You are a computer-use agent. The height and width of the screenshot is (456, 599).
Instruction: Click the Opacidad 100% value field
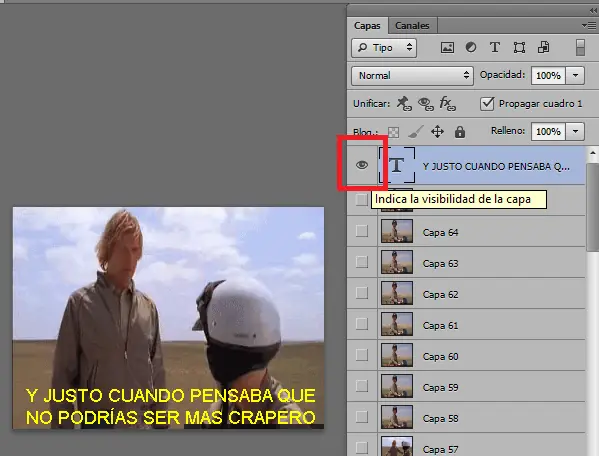[549, 75]
